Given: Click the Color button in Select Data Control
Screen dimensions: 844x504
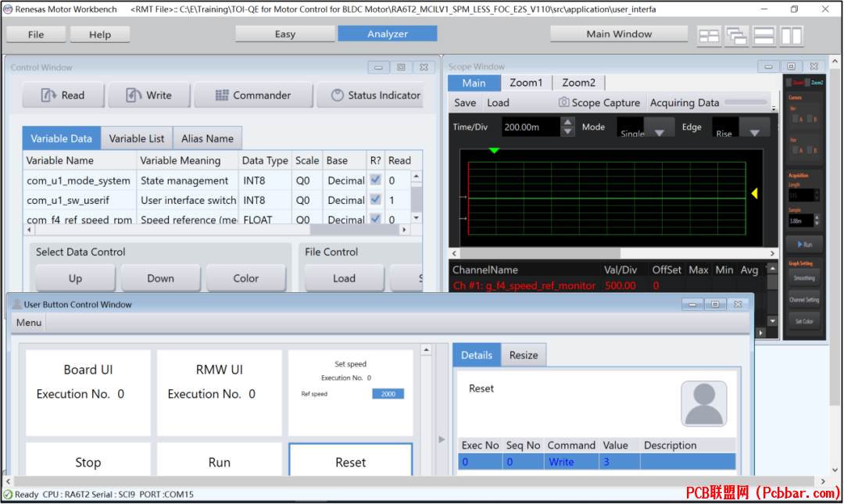Looking at the screenshot, I should click(x=246, y=278).
